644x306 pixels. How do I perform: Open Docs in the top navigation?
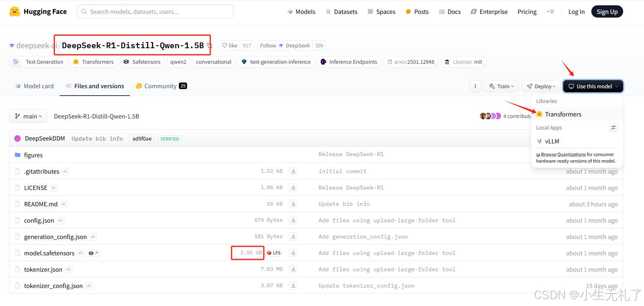(x=450, y=11)
